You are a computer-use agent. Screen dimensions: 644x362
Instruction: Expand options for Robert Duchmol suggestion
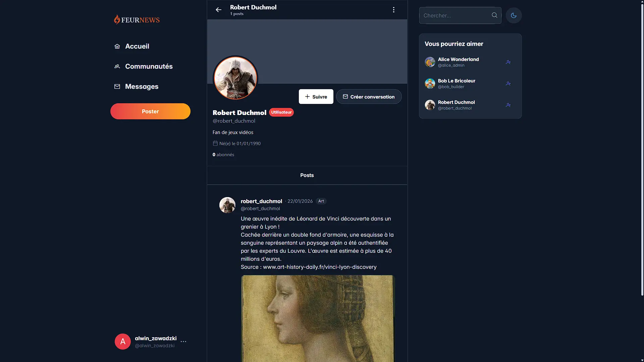tap(508, 105)
